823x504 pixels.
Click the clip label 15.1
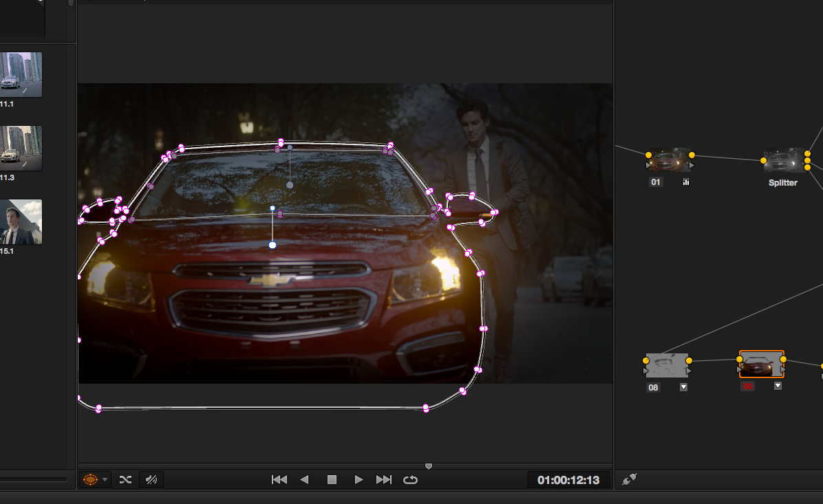click(7, 251)
